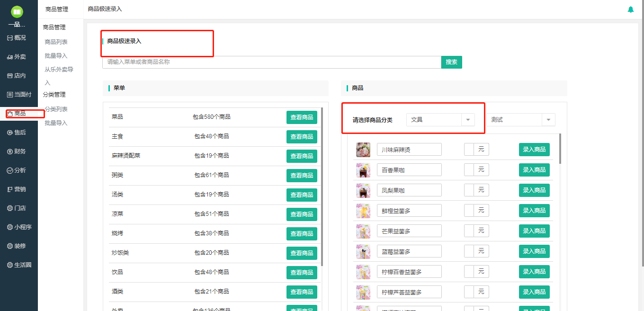The image size is (644, 311).
Task: Open 生活圈 section in sidebar
Action: [19, 265]
